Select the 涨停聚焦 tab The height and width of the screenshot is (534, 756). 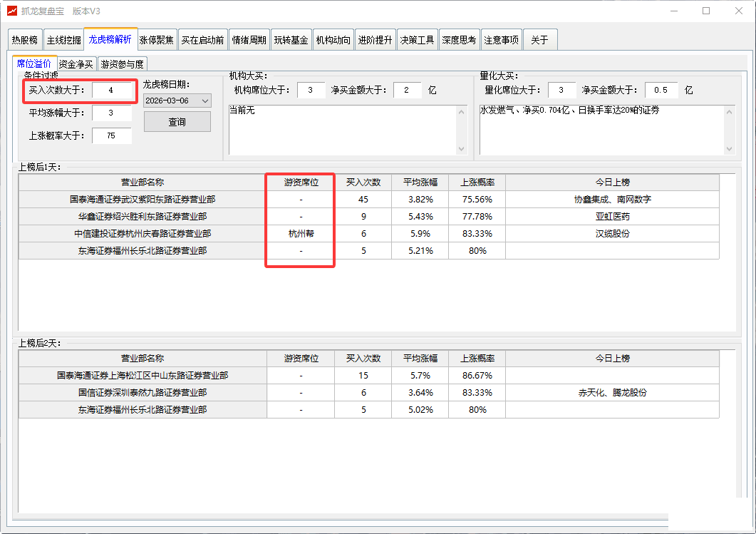tap(157, 40)
